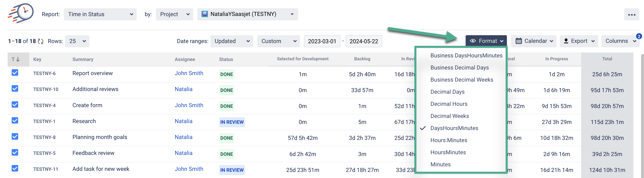The image size is (644, 178).
Task: Uncheck the checkbox for TESTNY-6
Action: coord(15,73)
